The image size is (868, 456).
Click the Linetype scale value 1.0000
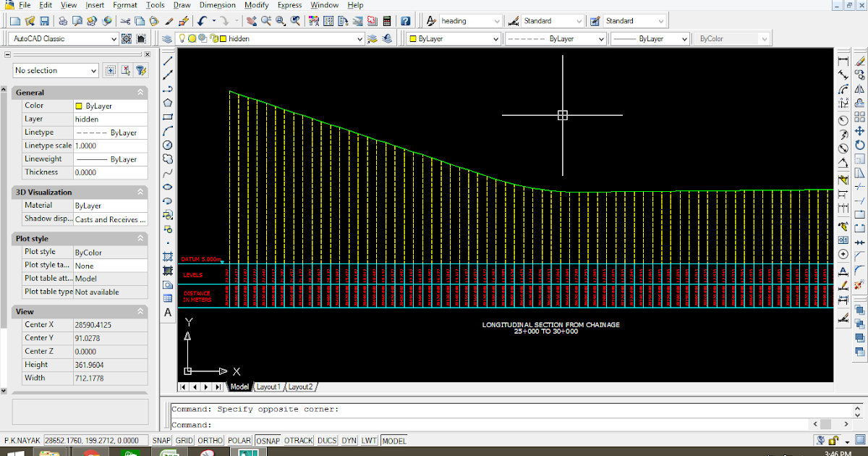click(110, 145)
